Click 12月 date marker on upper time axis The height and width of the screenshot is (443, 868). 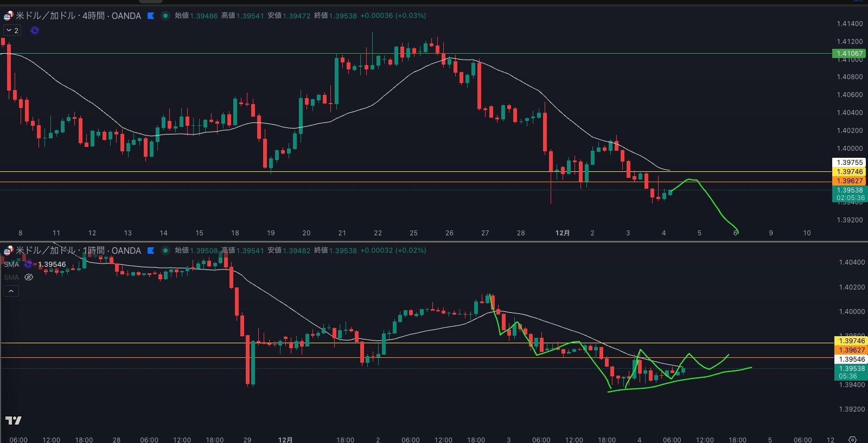[563, 233]
